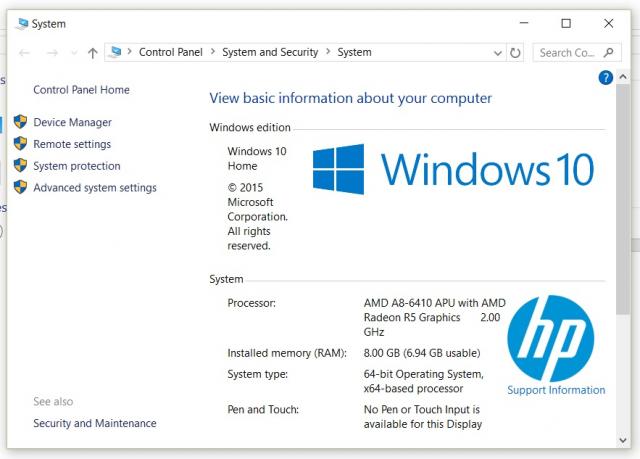Click the shield icon beside Device Manager
The height and width of the screenshot is (459, 640).
point(20,122)
